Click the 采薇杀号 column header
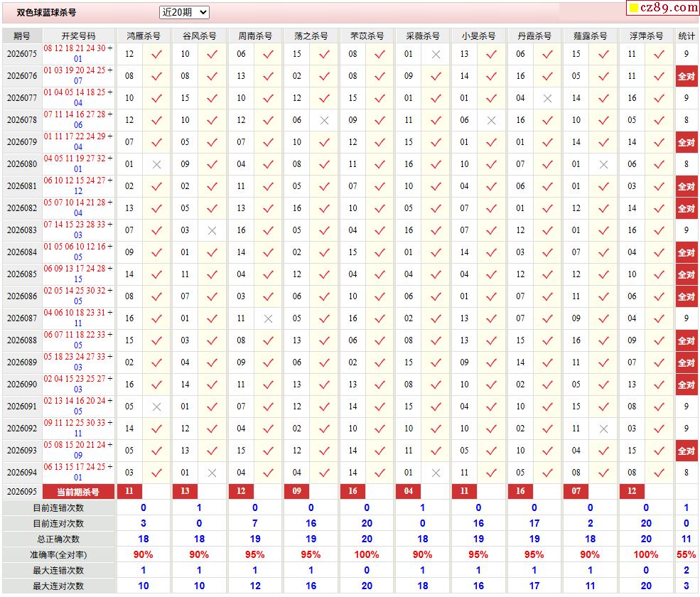The width and height of the screenshot is (700, 597). pyautogui.click(x=422, y=36)
